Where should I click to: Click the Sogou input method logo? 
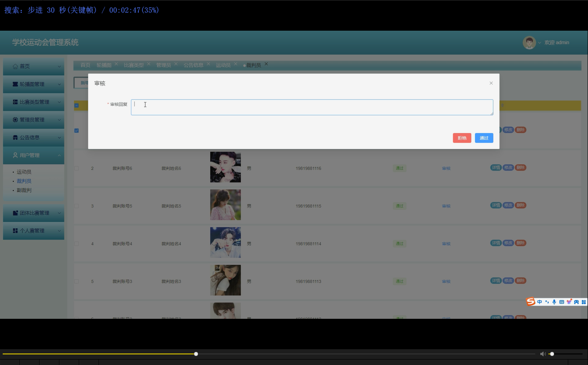click(x=531, y=302)
